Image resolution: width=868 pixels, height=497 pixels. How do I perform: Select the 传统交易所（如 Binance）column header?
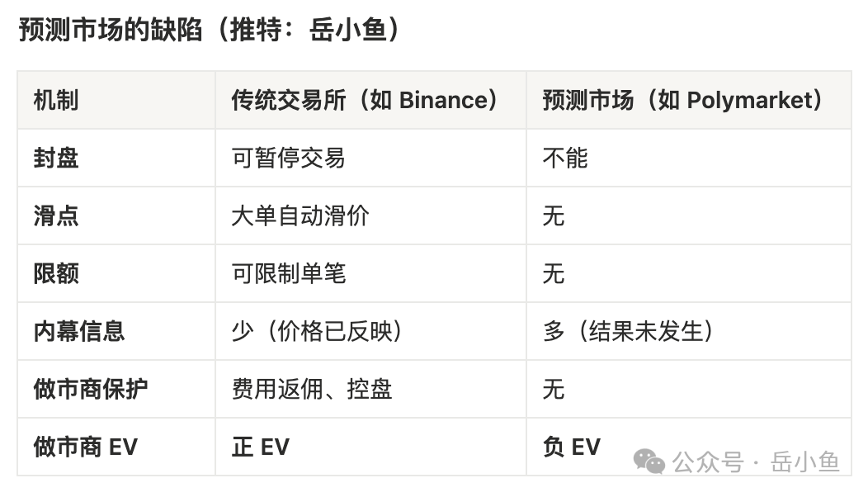[x=366, y=100]
